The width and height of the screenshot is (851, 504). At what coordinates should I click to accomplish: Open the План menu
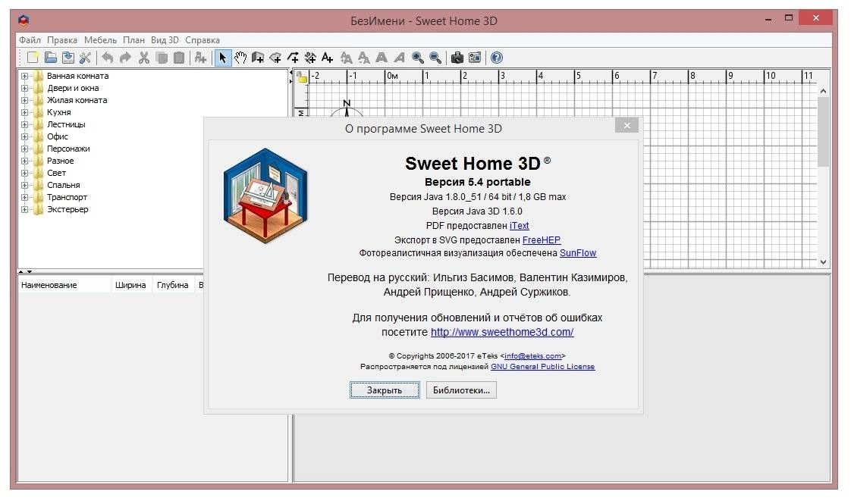pyautogui.click(x=133, y=40)
